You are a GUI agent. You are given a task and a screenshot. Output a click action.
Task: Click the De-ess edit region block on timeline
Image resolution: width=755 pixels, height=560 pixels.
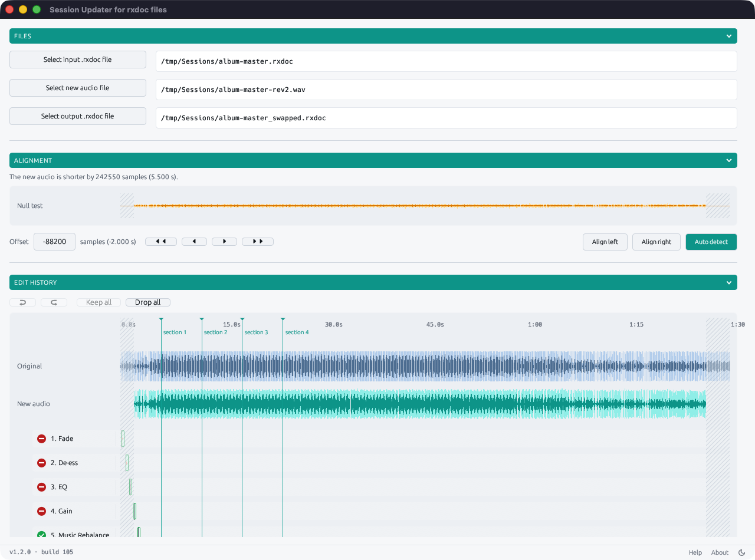[127, 463]
